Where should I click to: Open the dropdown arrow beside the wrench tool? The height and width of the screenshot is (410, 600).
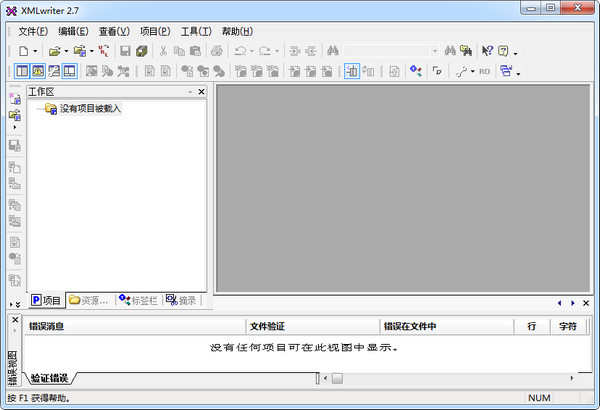click(x=473, y=71)
